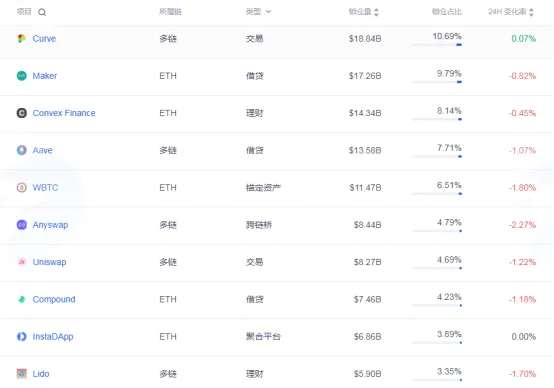The width and height of the screenshot is (554, 388).
Task: Click the Compound green logo icon
Action: (x=22, y=299)
